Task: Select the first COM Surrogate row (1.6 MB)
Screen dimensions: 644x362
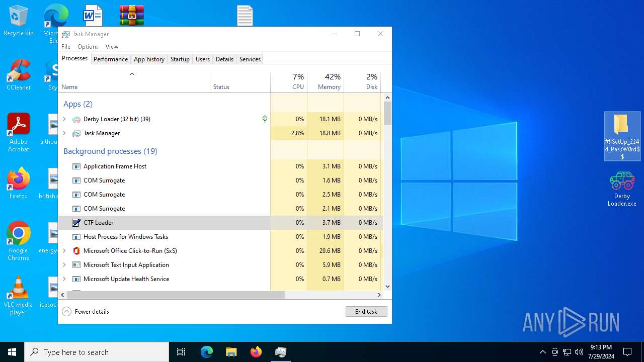Action: tap(220, 180)
